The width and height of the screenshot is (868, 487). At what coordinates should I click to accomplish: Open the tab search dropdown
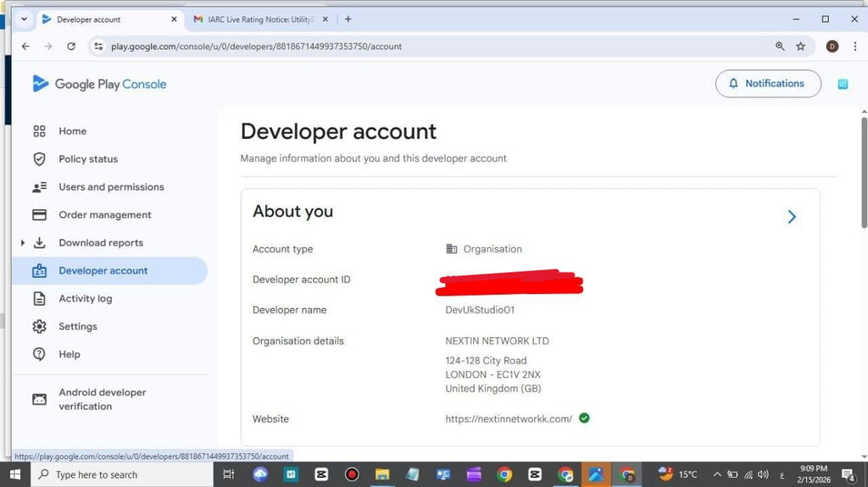[x=24, y=19]
